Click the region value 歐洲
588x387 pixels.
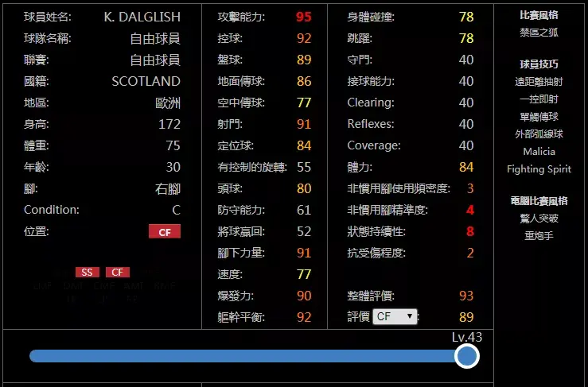[x=168, y=103]
